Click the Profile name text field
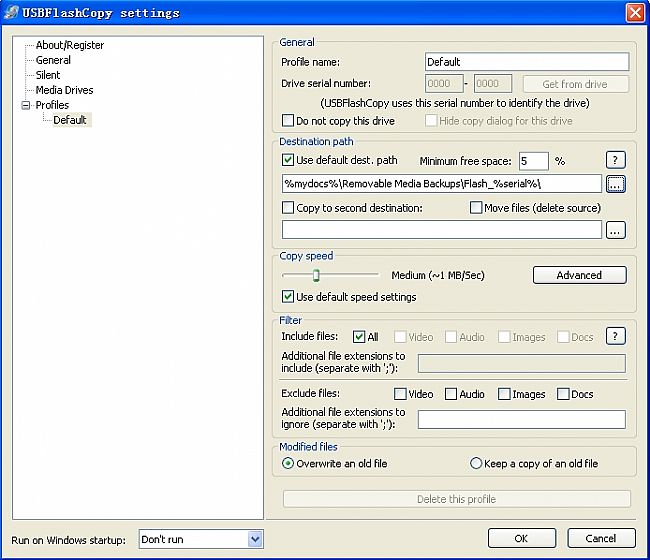650x560 pixels. tap(527, 62)
